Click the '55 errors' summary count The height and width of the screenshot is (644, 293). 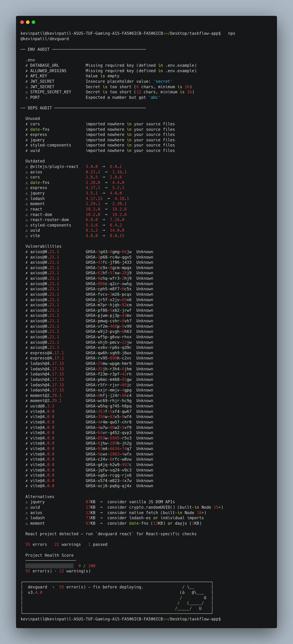coord(36,545)
